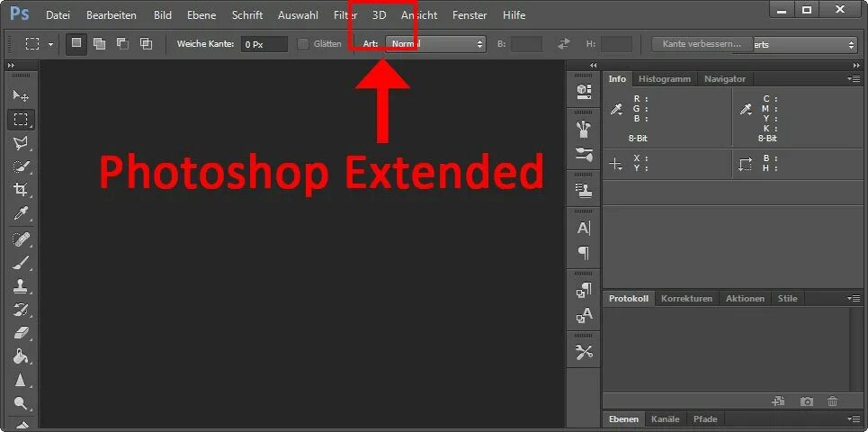868x432 pixels.
Task: Expand the toolbox to two columns
Action: pyautogui.click(x=11, y=66)
